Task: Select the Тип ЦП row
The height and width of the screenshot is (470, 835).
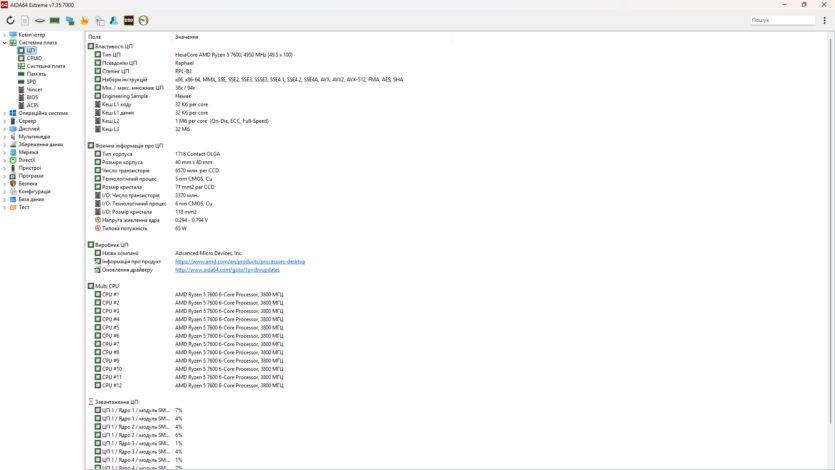Action: (x=194, y=54)
